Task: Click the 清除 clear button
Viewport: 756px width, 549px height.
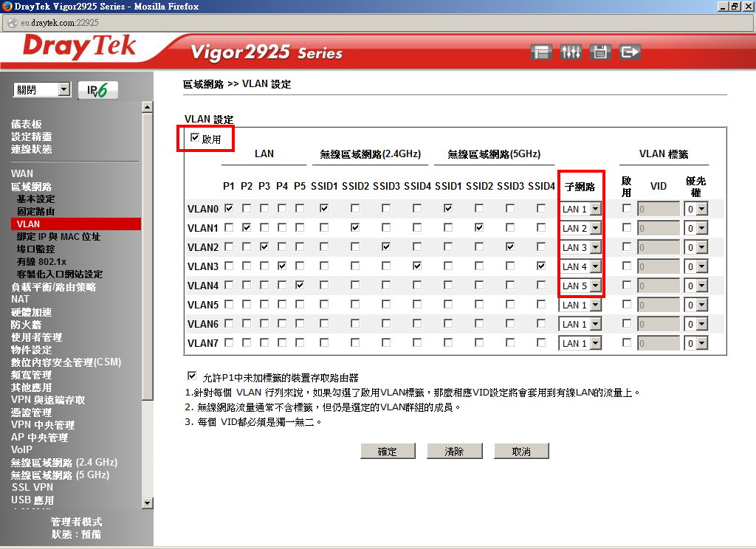Action: (x=454, y=452)
